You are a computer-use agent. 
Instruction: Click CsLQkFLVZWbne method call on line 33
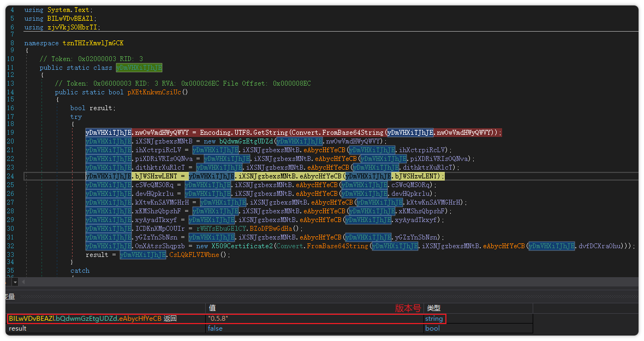pos(199,255)
